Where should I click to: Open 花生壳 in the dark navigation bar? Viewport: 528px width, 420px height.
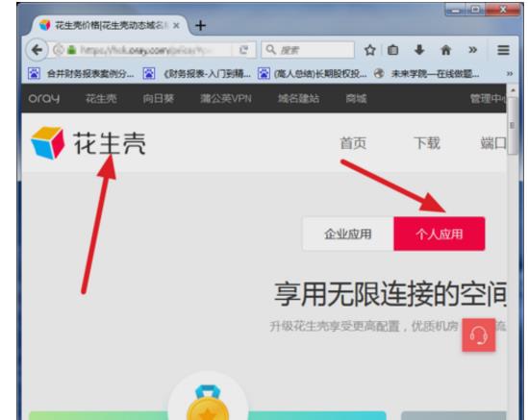(x=101, y=98)
